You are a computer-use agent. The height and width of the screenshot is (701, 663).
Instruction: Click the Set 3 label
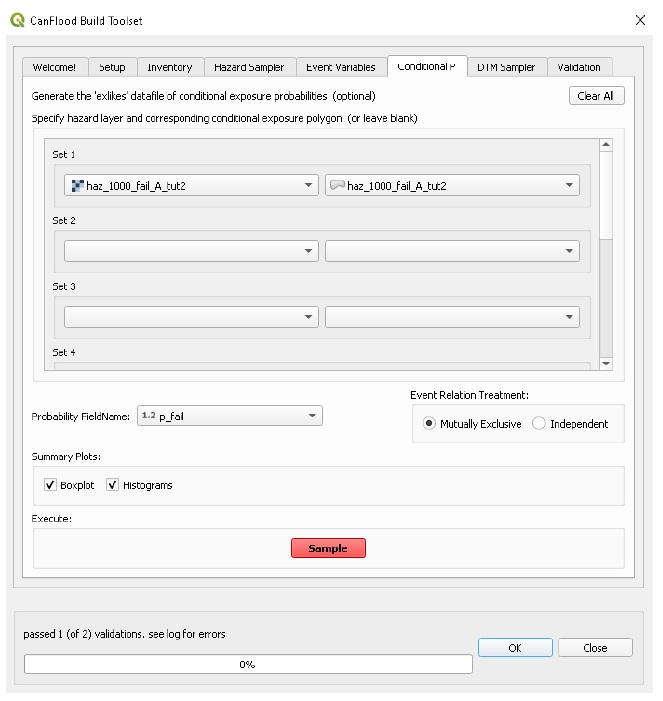tap(63, 287)
